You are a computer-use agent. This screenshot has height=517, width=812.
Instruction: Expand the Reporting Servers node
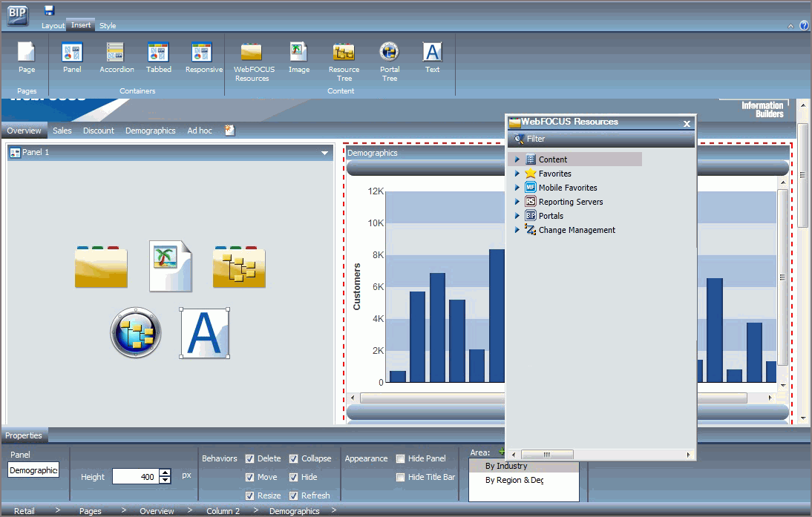click(x=517, y=201)
